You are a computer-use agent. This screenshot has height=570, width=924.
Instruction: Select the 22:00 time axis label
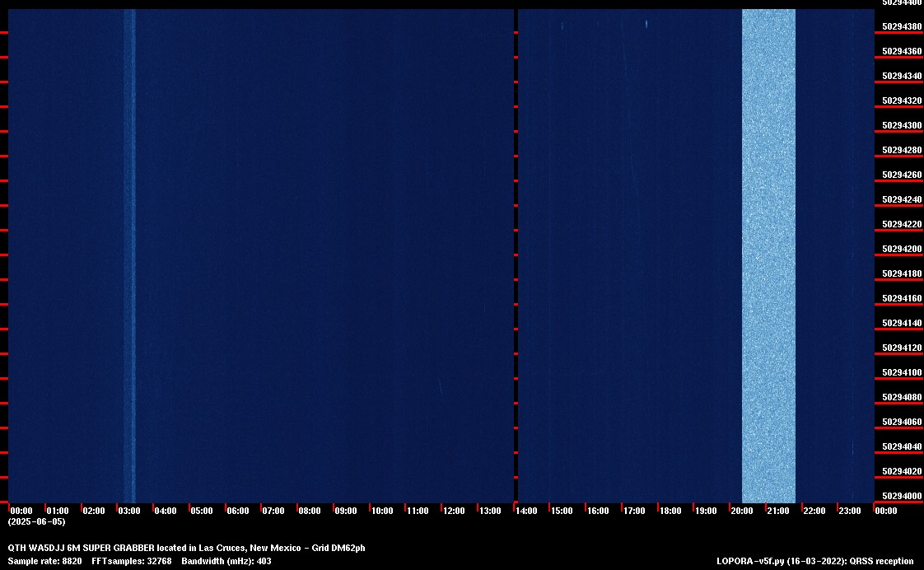tap(814, 511)
